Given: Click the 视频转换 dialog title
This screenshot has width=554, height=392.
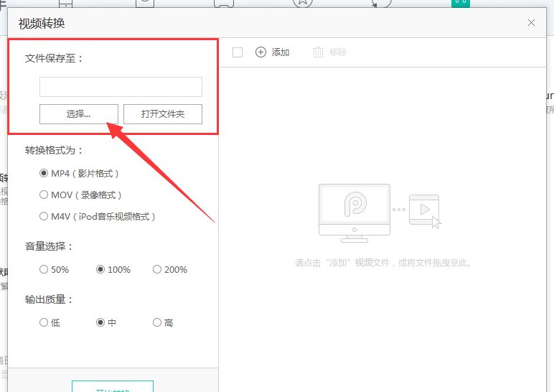Looking at the screenshot, I should 42,24.
